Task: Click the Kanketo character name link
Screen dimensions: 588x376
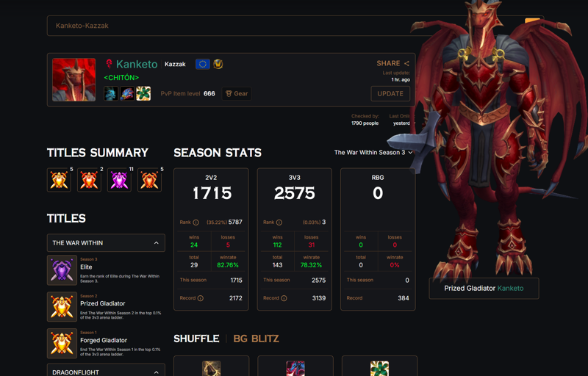Action: click(137, 64)
